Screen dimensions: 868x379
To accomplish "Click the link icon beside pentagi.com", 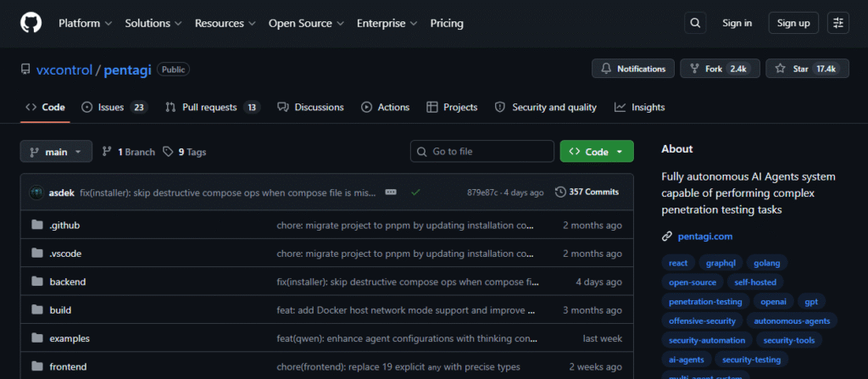I will pyautogui.click(x=667, y=237).
